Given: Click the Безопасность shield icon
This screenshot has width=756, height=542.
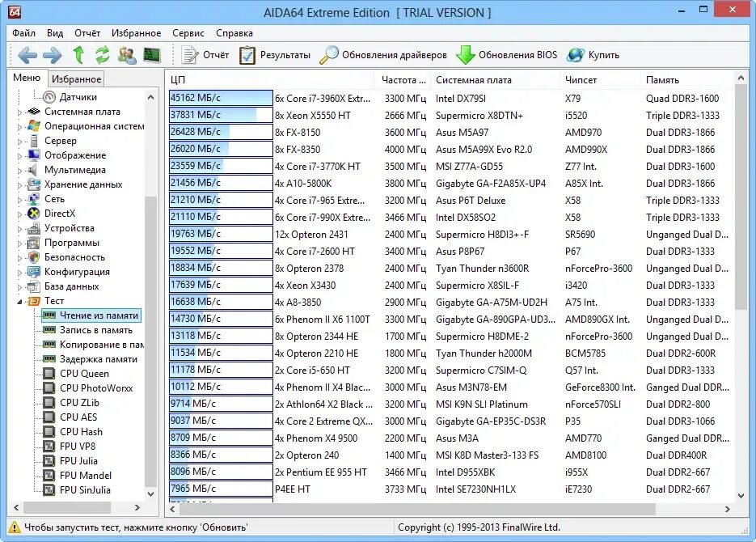Looking at the screenshot, I should pos(34,257).
